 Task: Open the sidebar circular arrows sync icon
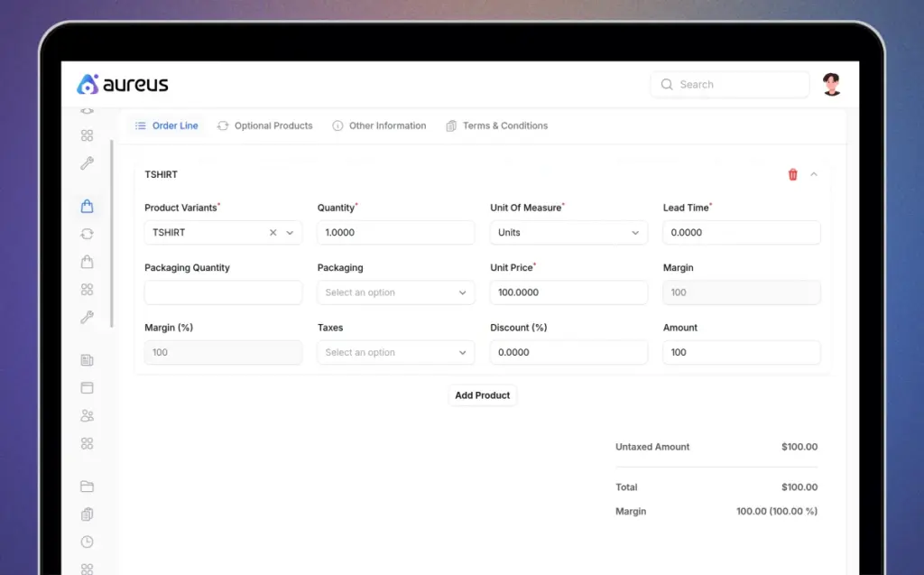tap(88, 234)
